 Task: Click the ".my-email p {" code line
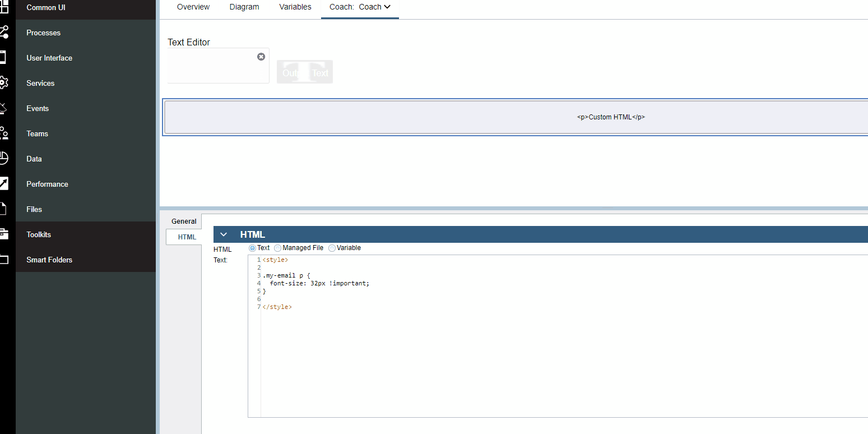[286, 276]
